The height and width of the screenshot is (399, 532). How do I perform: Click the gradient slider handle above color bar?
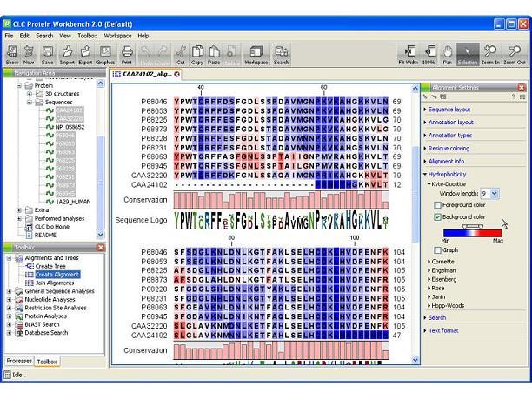(x=473, y=226)
